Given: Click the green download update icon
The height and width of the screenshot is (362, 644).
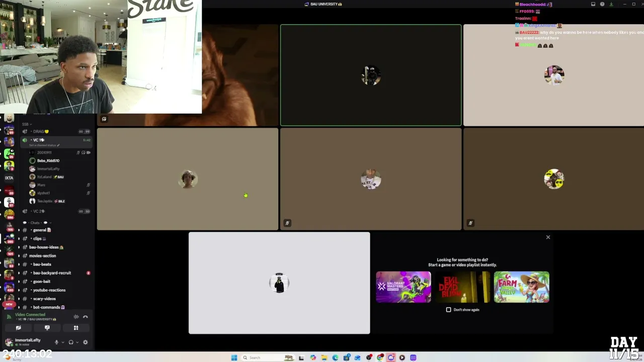Looking at the screenshot, I should (611, 4).
